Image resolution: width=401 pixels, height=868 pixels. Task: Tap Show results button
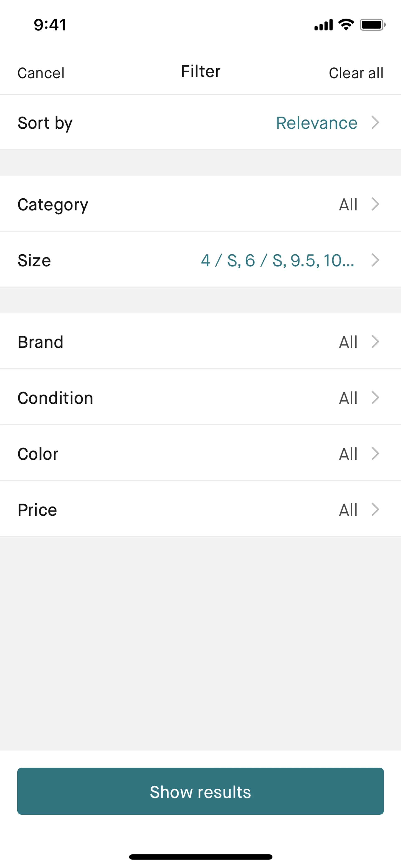(200, 792)
